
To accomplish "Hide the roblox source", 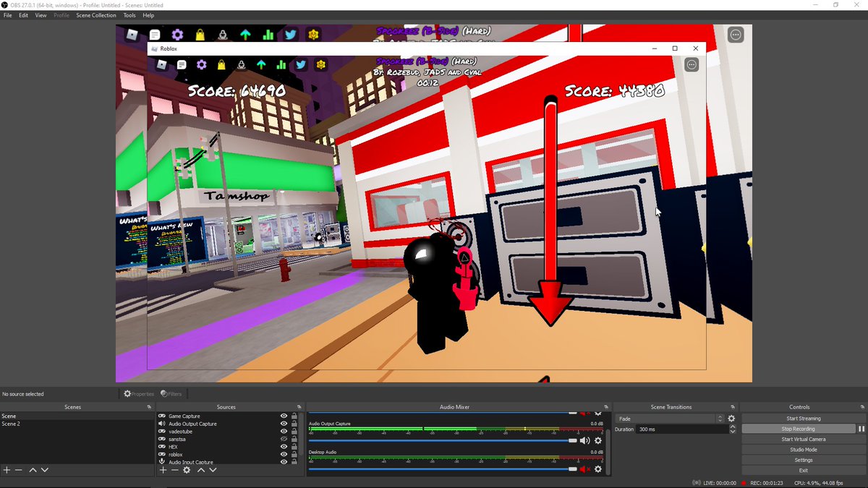I will [x=284, y=455].
